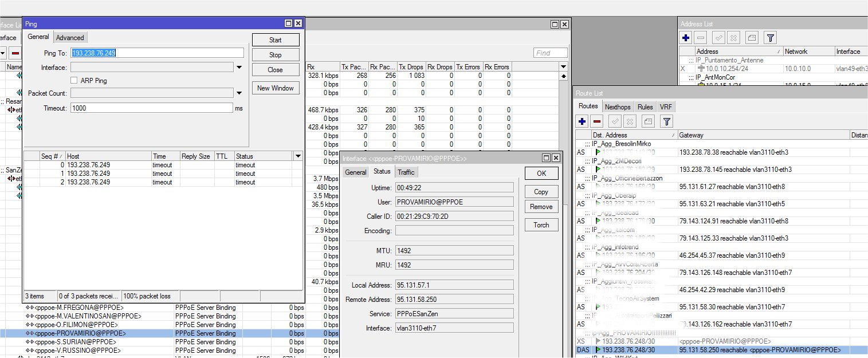Click the Ping To address field
This screenshot has height=358, width=868.
click(x=157, y=53)
